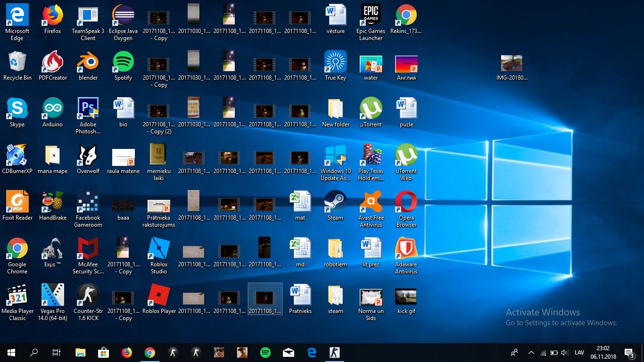Click the bio Word document icon
The image size is (644, 362).
pyautogui.click(x=124, y=112)
